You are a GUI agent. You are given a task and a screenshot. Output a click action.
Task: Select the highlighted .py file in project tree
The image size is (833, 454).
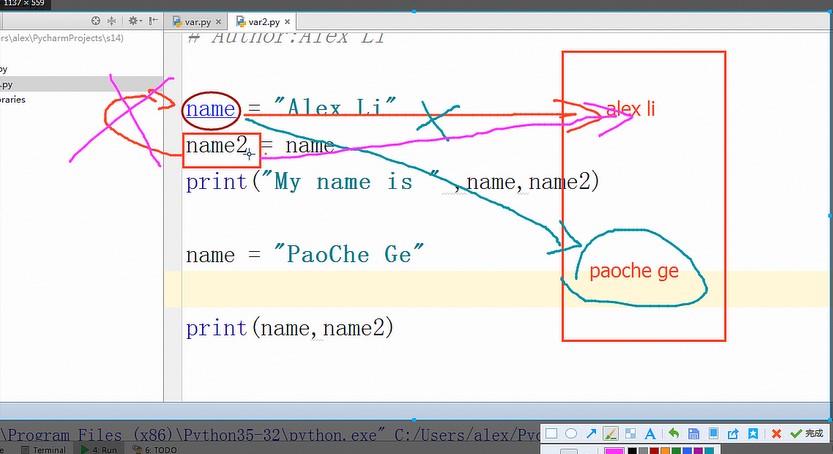pos(81,84)
